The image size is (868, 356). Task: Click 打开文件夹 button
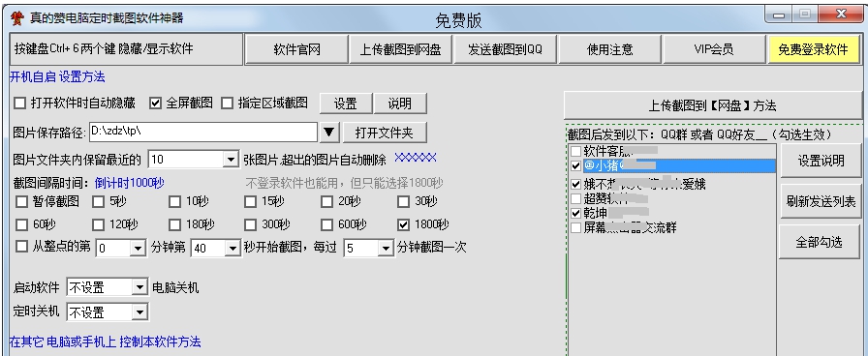[x=385, y=133]
